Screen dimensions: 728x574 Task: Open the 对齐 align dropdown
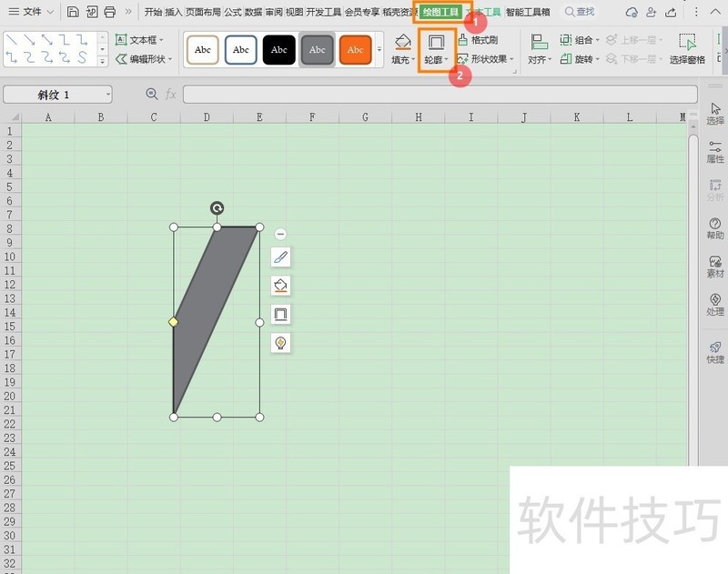click(x=540, y=49)
